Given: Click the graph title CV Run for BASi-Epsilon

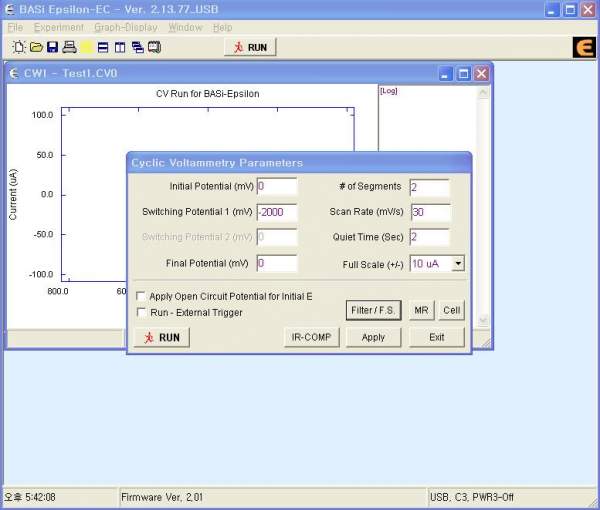Looking at the screenshot, I should click(x=208, y=94).
